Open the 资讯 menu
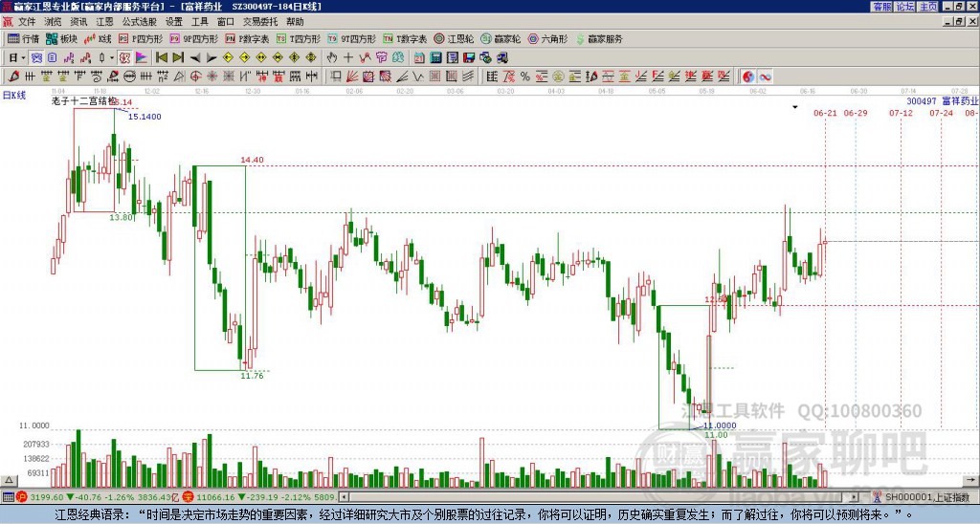Image resolution: width=980 pixels, height=524 pixels. (78, 22)
